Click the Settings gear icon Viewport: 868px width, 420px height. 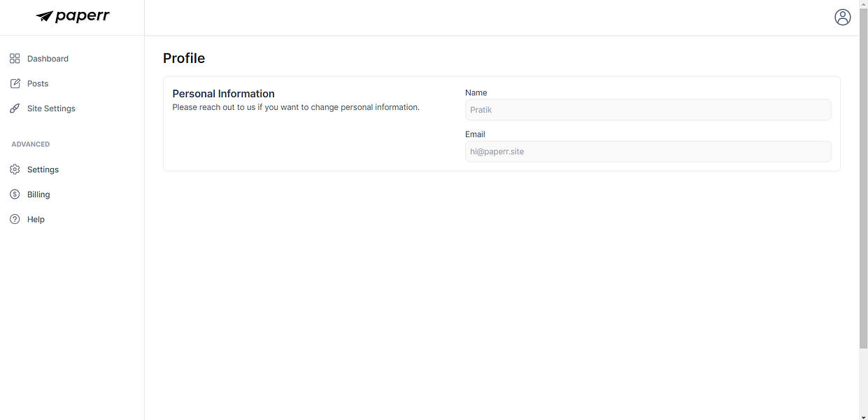15,169
